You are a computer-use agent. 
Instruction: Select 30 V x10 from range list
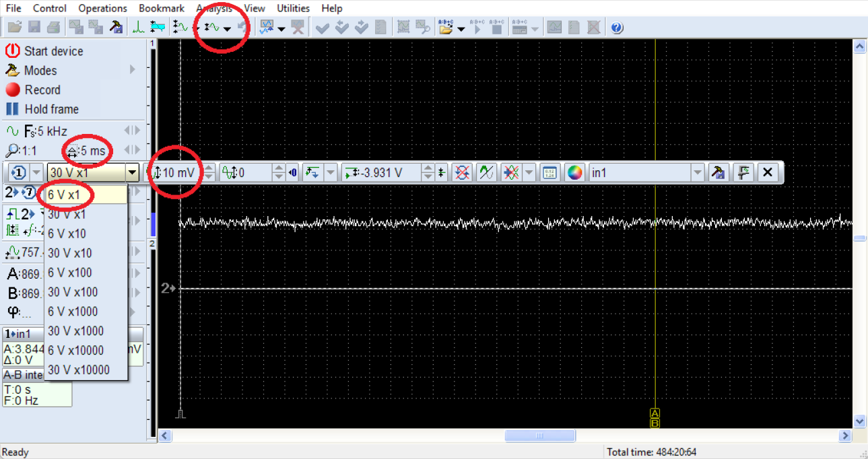pyautogui.click(x=86, y=253)
